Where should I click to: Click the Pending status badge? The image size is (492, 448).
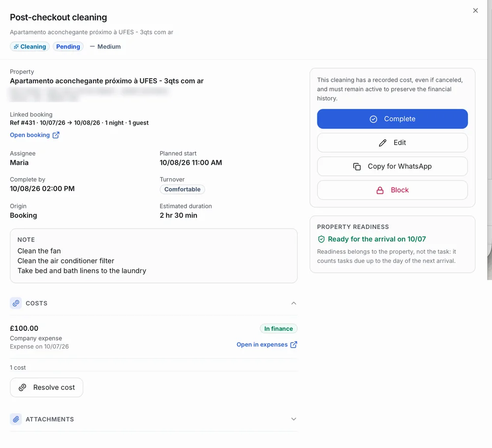pyautogui.click(x=68, y=46)
